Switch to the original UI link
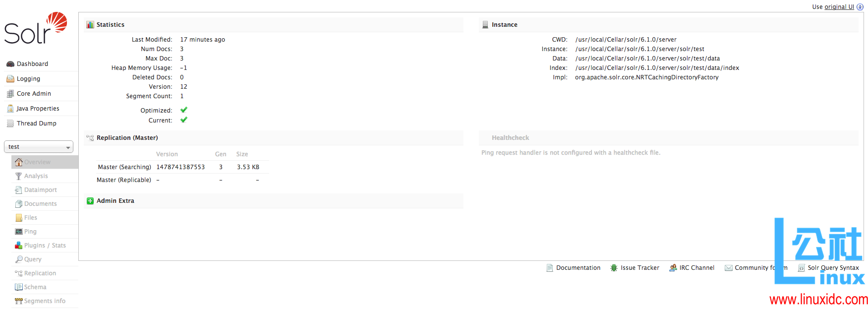The image size is (868, 312). 839,7
